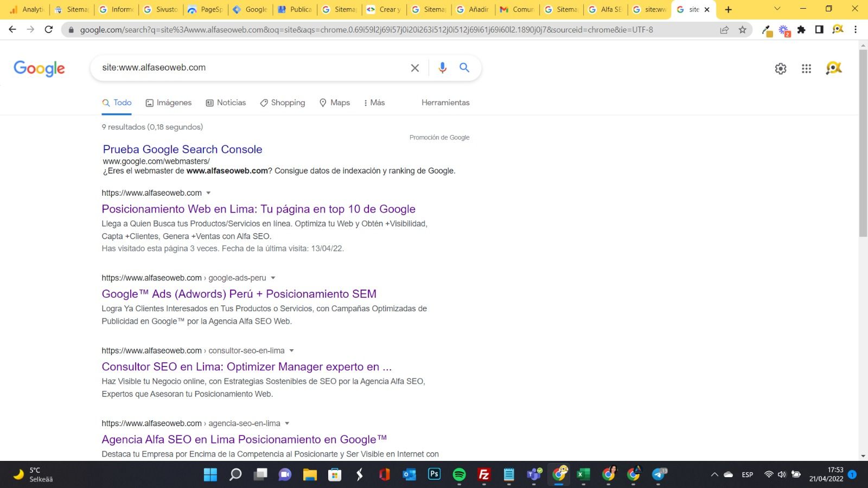The height and width of the screenshot is (488, 868).
Task: Open Microsoft Teams from the taskbar
Action: pyautogui.click(x=534, y=475)
